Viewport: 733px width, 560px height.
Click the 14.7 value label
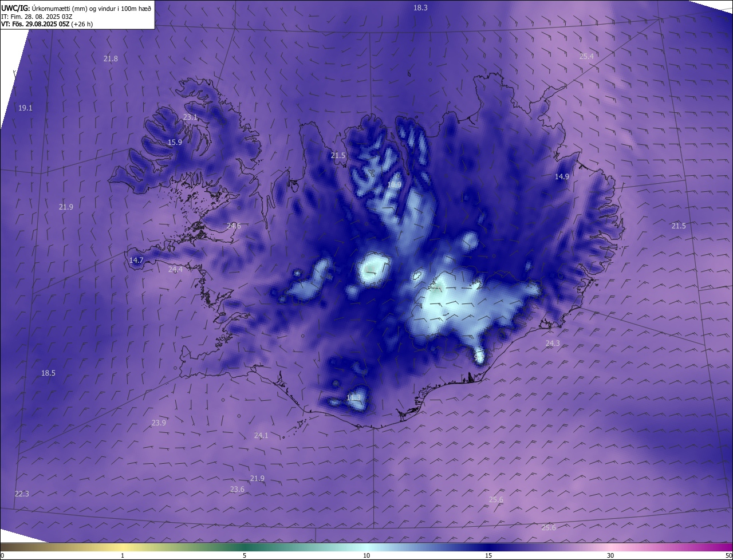pos(136,260)
